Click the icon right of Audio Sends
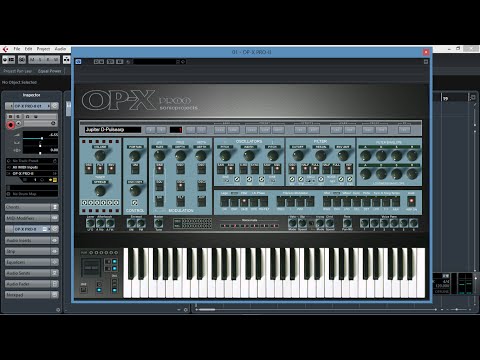Viewport: 480px width, 360px height. coord(55,273)
